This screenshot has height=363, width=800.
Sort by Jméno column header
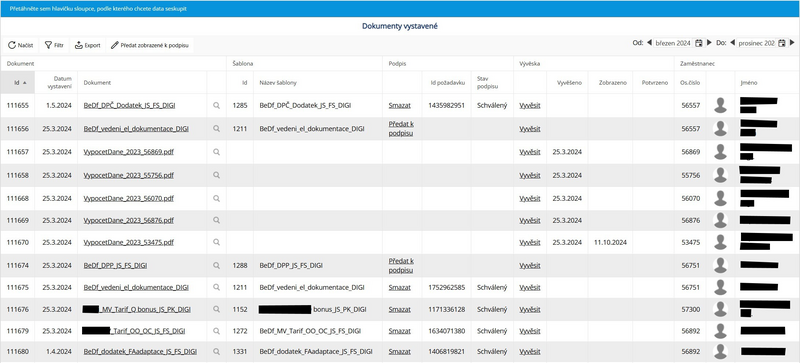tap(767, 82)
